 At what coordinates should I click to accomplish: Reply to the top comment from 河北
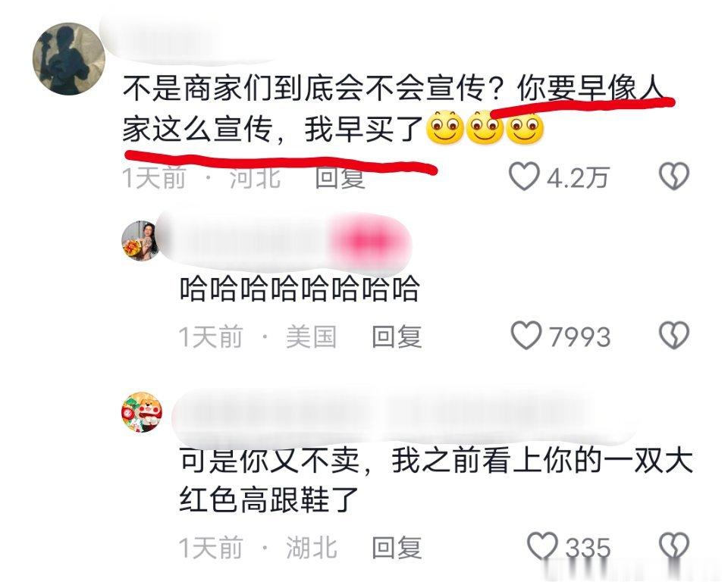[340, 177]
